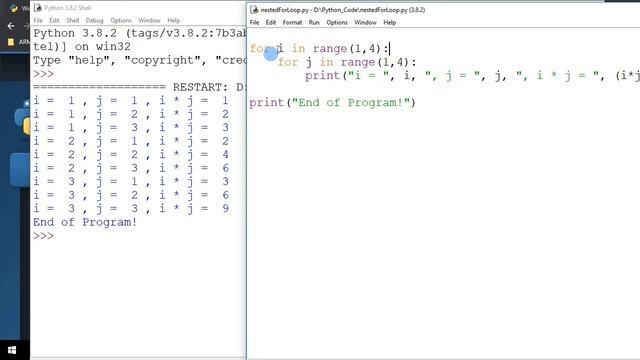Click print("End of Program!") line in editor
The width and height of the screenshot is (640, 360).
(333, 103)
